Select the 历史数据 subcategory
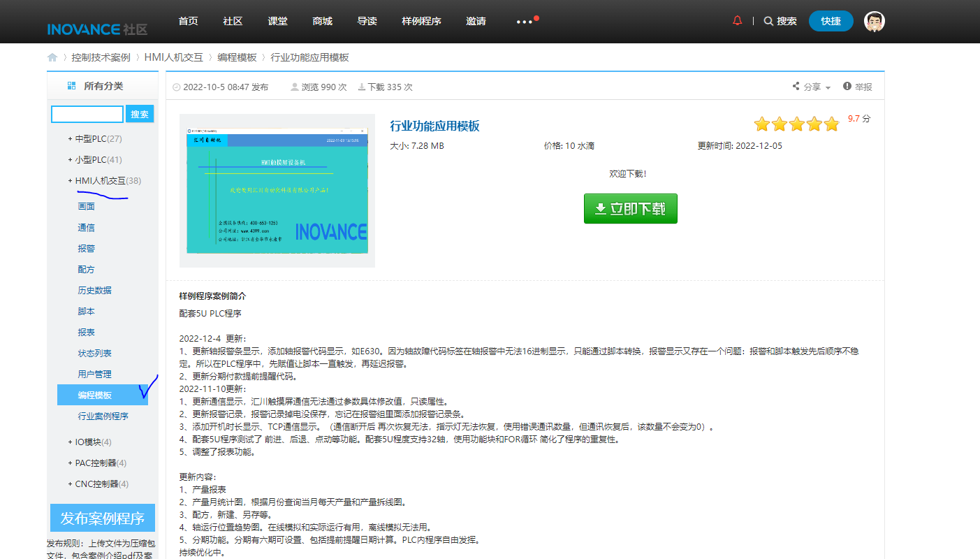The height and width of the screenshot is (559, 980). tap(95, 290)
